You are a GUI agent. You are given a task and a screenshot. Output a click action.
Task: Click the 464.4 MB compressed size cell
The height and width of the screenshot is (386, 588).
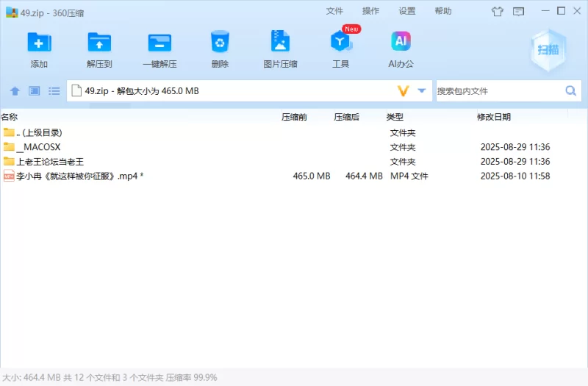click(x=364, y=176)
